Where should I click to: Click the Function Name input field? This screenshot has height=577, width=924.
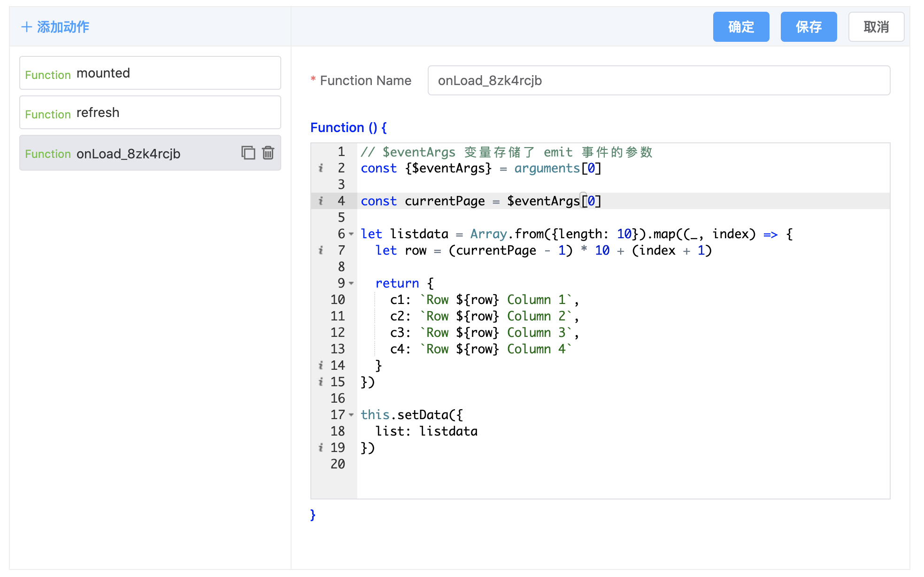click(658, 81)
